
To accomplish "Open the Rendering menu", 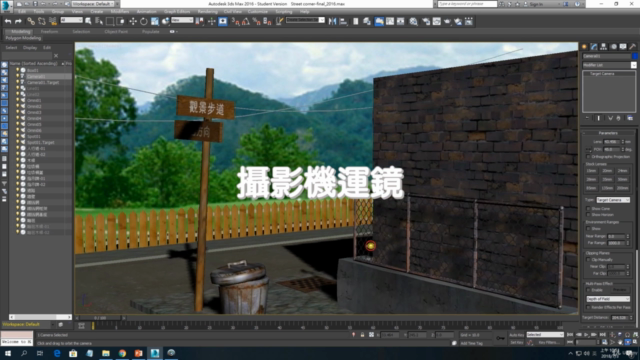I will click(207, 12).
